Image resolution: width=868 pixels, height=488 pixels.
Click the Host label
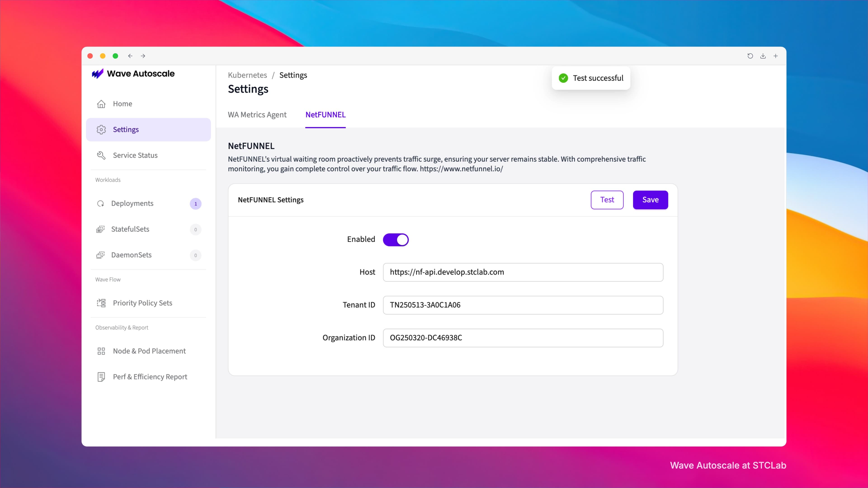pos(367,272)
